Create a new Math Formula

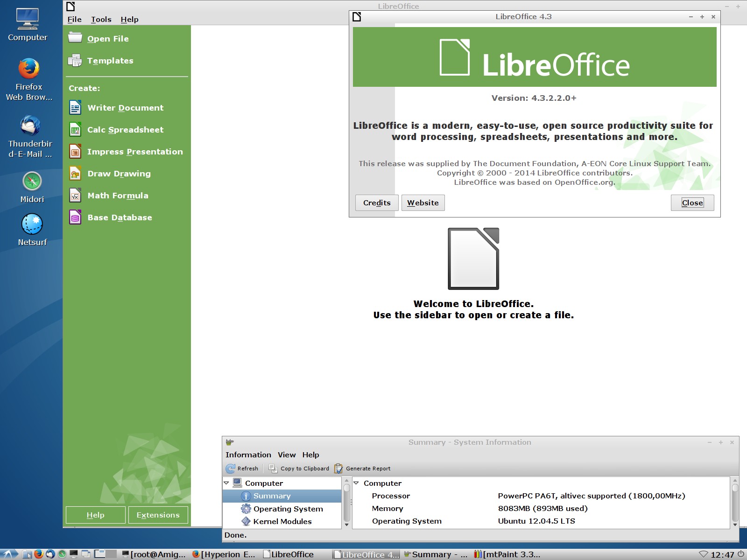tap(117, 196)
